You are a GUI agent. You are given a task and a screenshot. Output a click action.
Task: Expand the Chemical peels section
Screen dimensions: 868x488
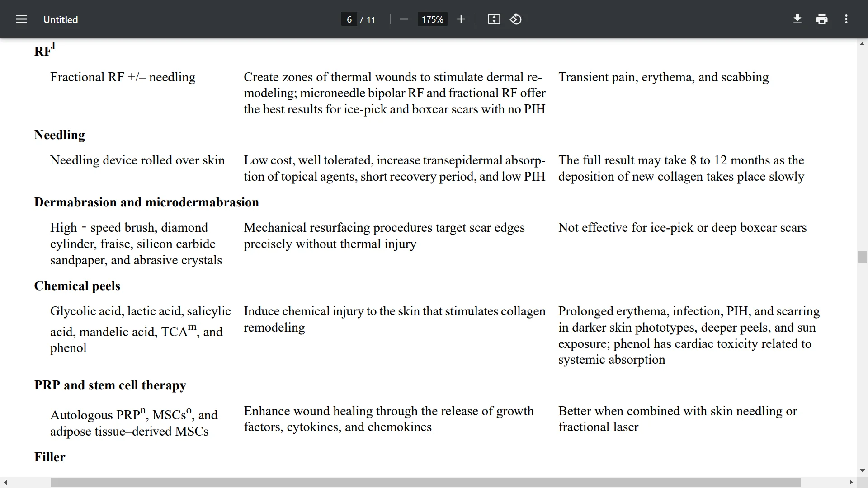click(x=76, y=285)
